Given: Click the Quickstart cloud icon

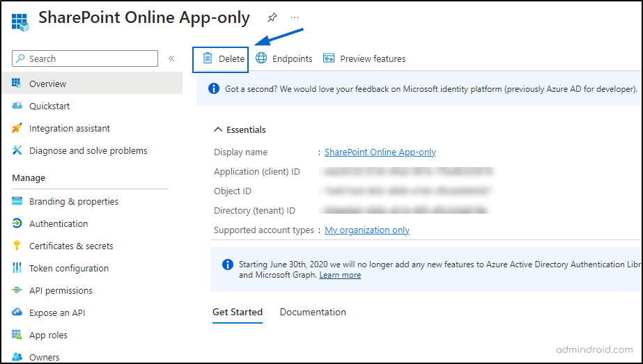Looking at the screenshot, I should point(17,106).
